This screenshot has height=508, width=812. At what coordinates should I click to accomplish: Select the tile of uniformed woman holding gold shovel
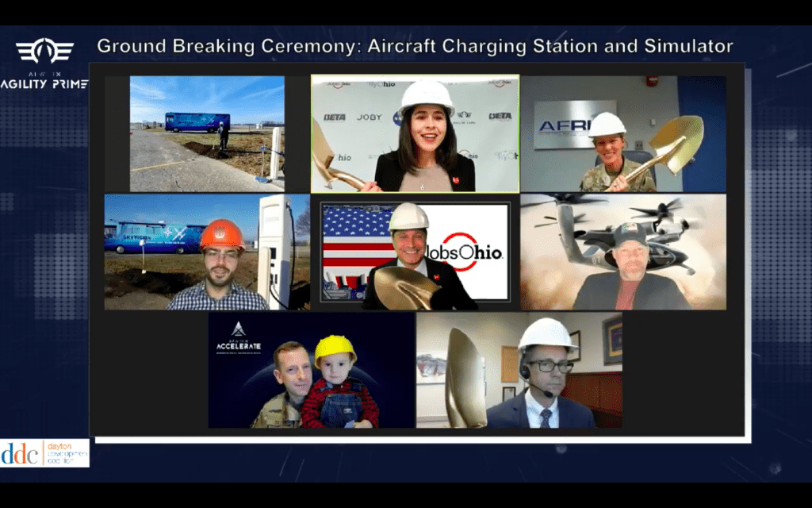[x=623, y=133]
